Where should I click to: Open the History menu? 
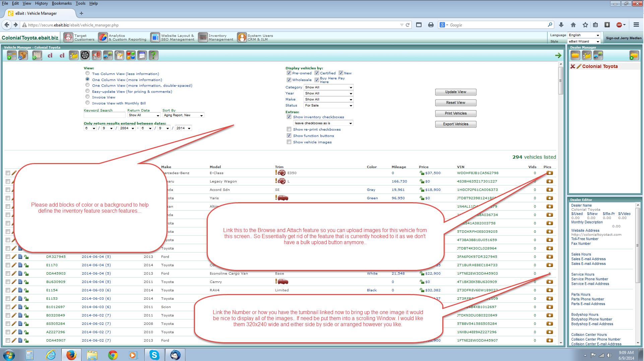click(x=42, y=3)
